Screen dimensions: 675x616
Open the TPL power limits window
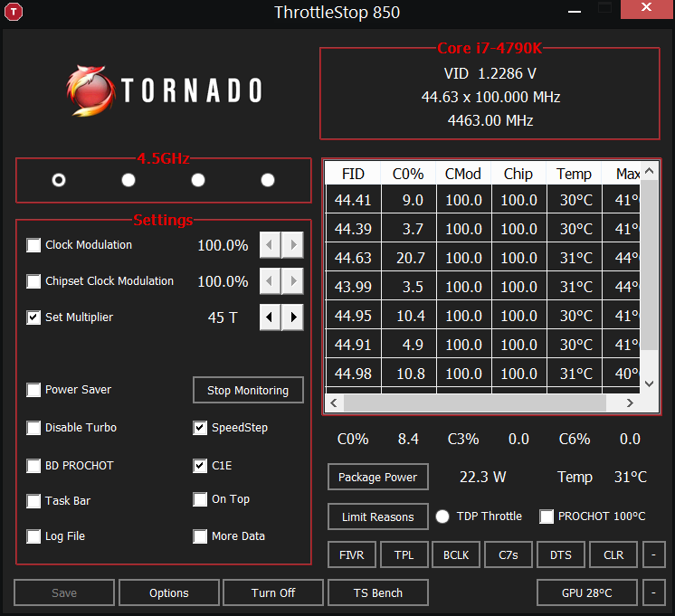[x=404, y=554]
